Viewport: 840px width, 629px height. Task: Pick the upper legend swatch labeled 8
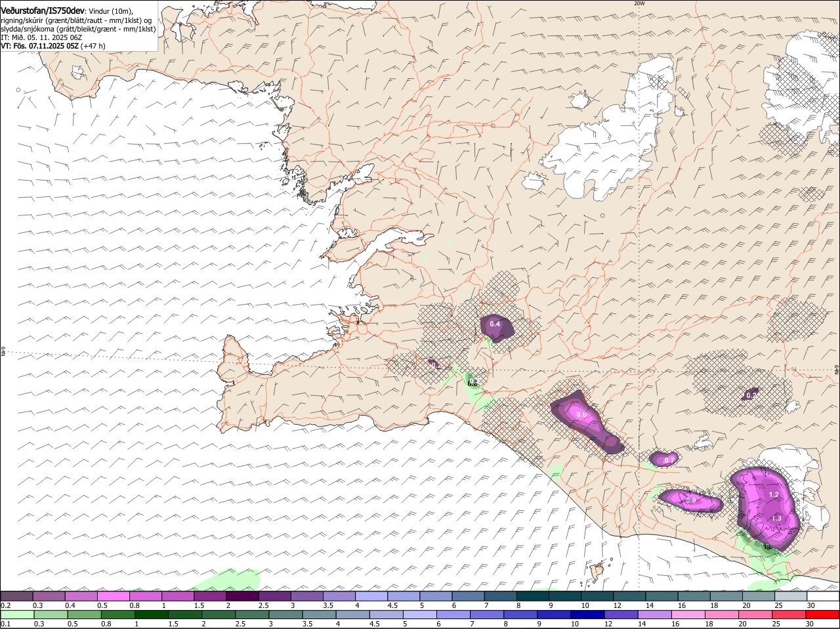[533, 596]
